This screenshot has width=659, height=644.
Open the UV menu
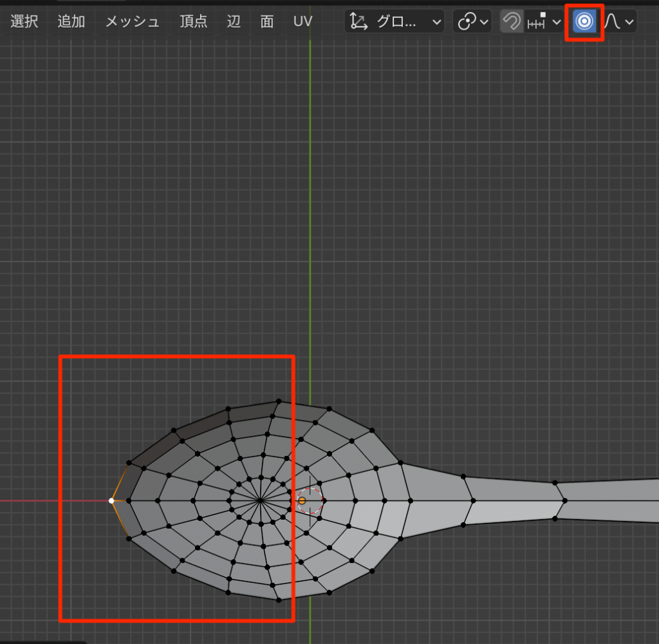(x=302, y=22)
